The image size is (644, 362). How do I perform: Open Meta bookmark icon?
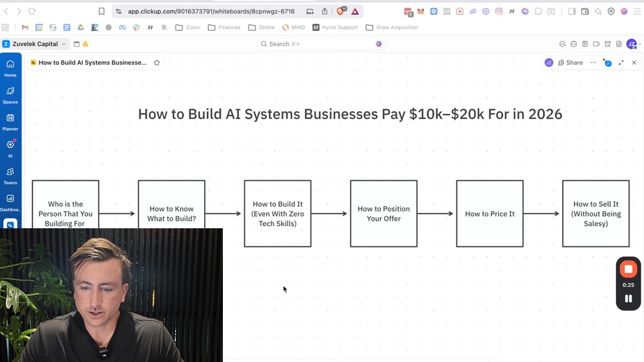122,27
